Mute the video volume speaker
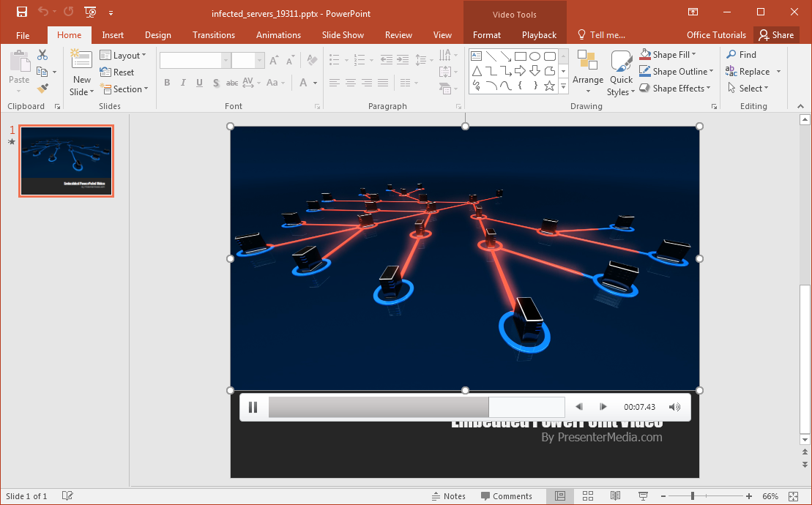 [674, 407]
